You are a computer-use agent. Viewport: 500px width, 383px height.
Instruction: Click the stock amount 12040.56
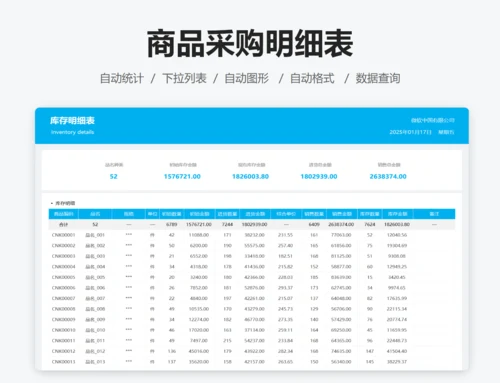tap(397, 235)
